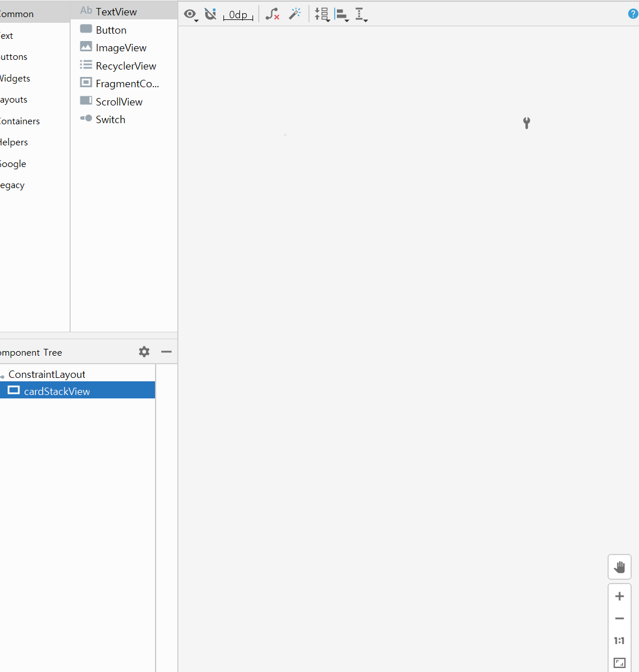Select the Legacy palette category
Screen dimensions: 639x672
tap(35, 185)
